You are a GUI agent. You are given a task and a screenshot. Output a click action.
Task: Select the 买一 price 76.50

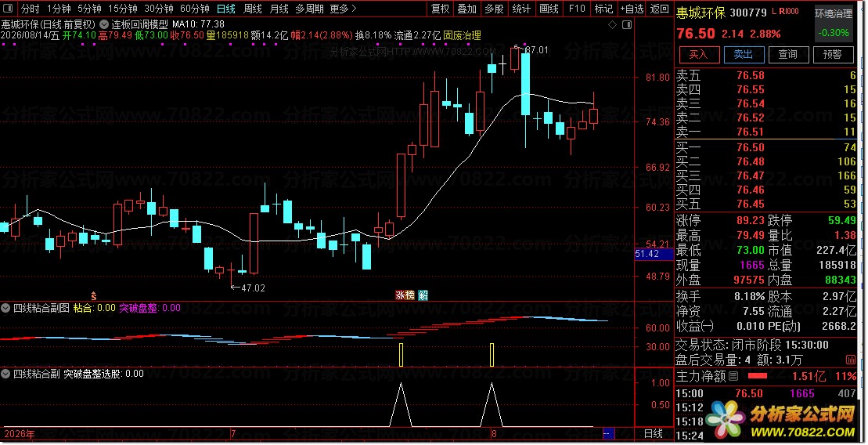coord(750,147)
